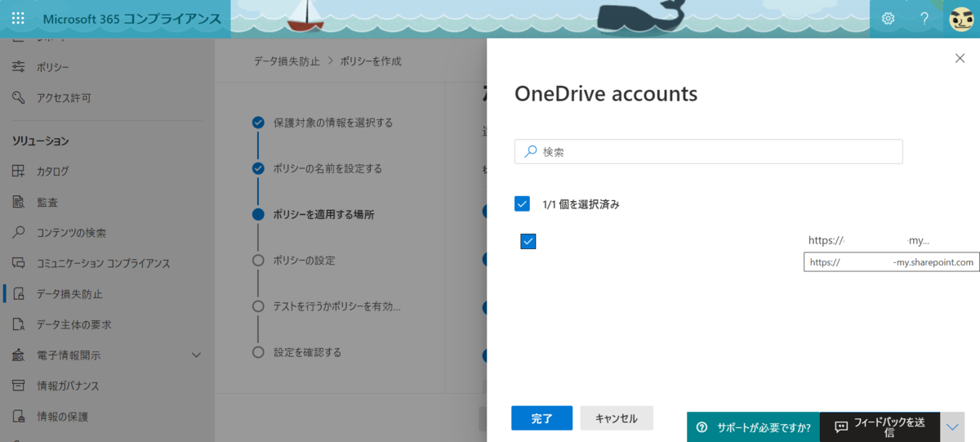Click the 情報ガバナンス archive icon
The width and height of the screenshot is (980, 442).
tap(19, 386)
